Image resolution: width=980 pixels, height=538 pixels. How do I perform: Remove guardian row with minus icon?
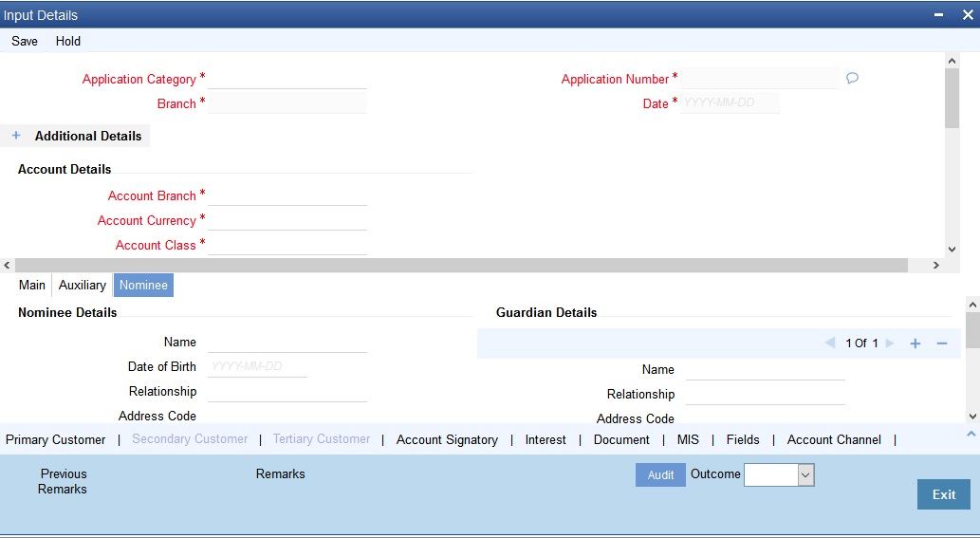tap(942, 343)
